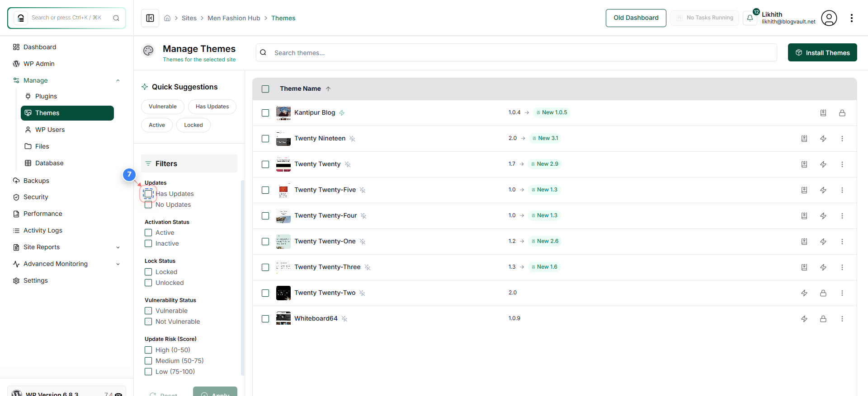Open Whiteboard64 row kebab menu
The width and height of the screenshot is (868, 396).
pyautogui.click(x=842, y=319)
